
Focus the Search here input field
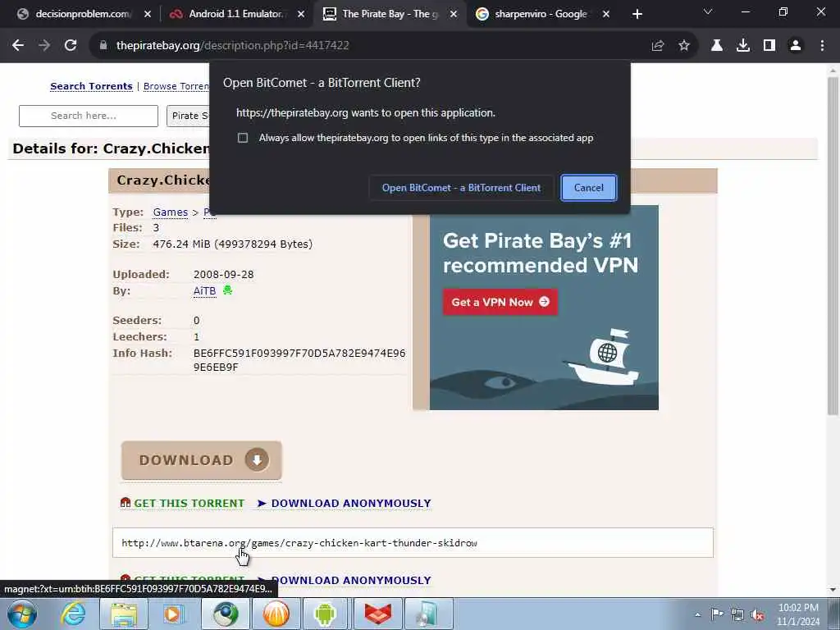pyautogui.click(x=89, y=116)
